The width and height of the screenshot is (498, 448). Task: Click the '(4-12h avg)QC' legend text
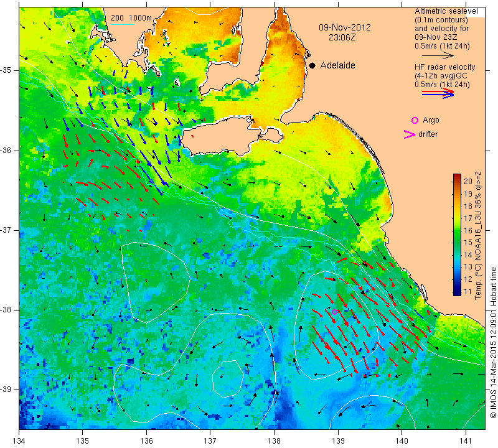pos(441,76)
